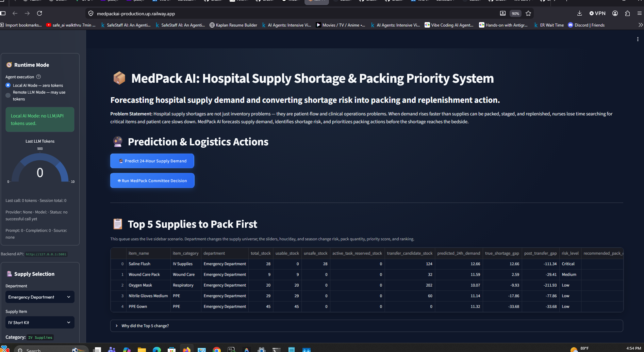Open the Movies / TV / Anime bookmark
644x352 pixels.
341,25
